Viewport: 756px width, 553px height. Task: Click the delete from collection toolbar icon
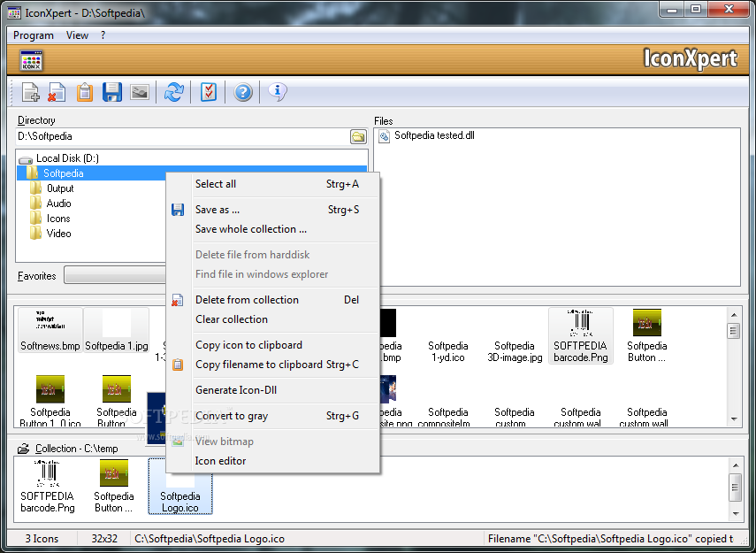57,92
